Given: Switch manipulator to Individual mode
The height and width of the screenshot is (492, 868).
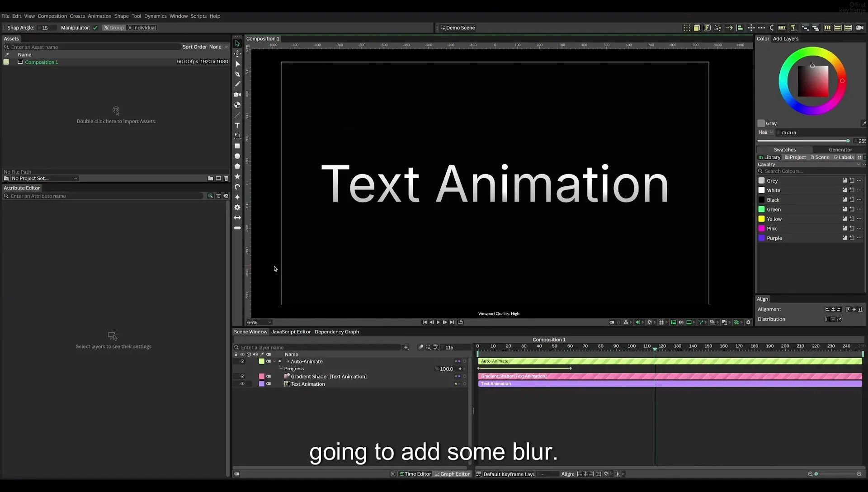Looking at the screenshot, I should pos(142,28).
